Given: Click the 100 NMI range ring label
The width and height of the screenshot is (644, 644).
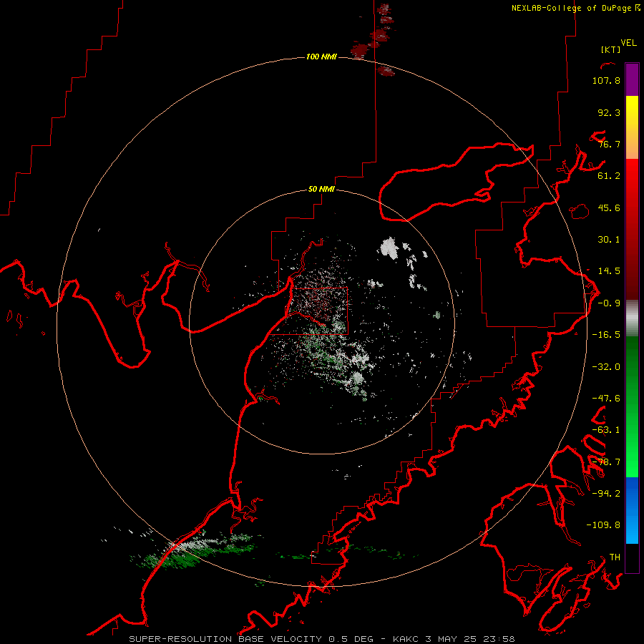Looking at the screenshot, I should point(321,57).
